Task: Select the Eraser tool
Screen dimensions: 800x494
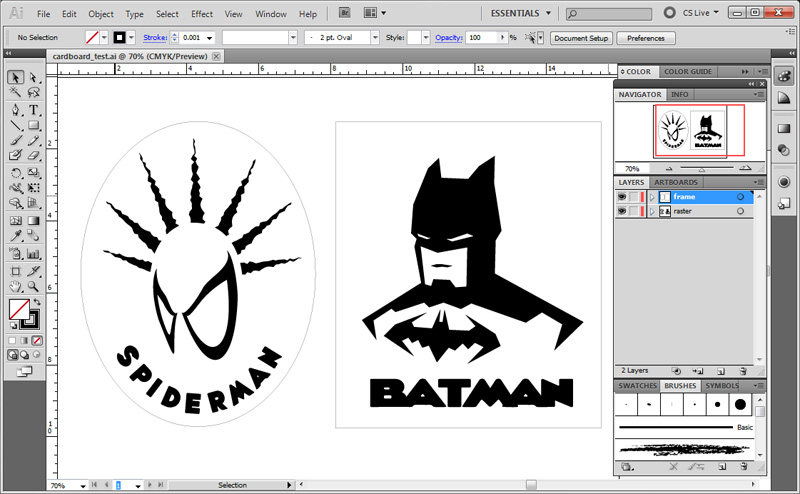Action: pyautogui.click(x=33, y=155)
